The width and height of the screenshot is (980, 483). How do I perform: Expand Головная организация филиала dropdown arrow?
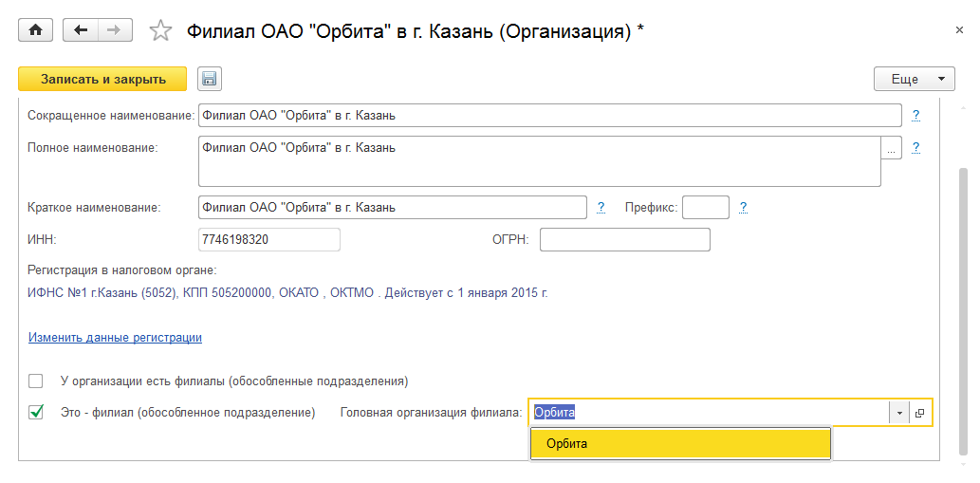coord(898,413)
